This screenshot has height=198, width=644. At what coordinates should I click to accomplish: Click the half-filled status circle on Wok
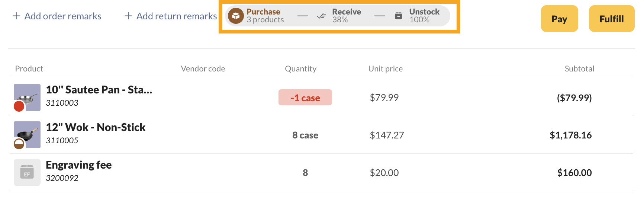19,144
